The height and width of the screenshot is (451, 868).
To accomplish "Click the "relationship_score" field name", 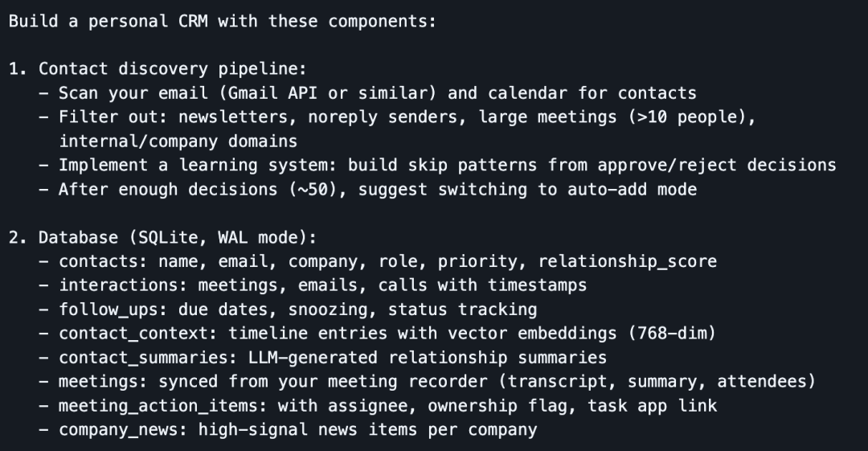I will pos(627,261).
